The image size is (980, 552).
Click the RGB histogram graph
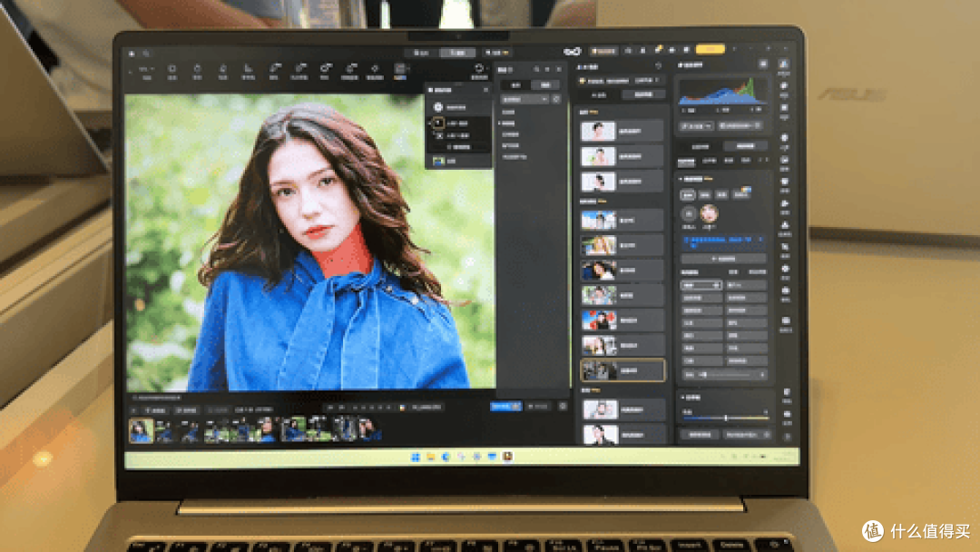tap(723, 92)
